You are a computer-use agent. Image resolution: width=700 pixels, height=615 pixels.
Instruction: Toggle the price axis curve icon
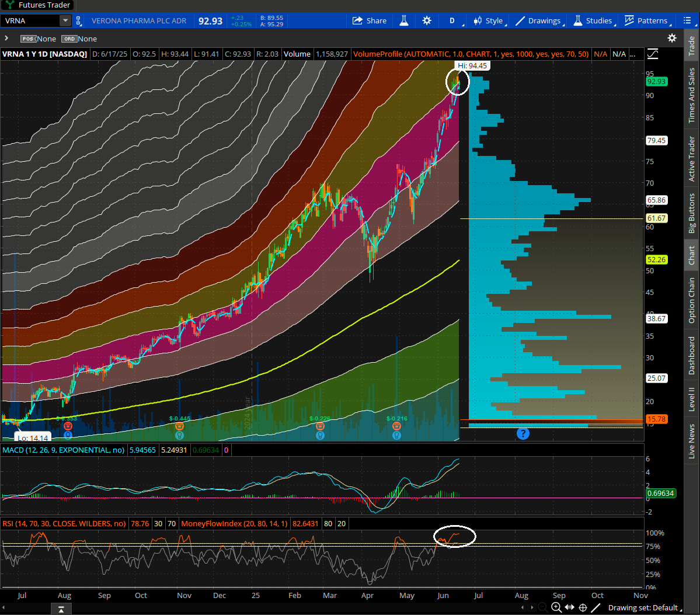click(653, 54)
